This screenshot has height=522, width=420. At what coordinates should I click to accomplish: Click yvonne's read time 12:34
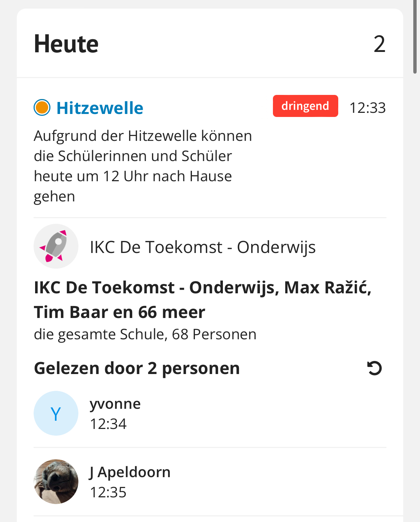pos(108,424)
